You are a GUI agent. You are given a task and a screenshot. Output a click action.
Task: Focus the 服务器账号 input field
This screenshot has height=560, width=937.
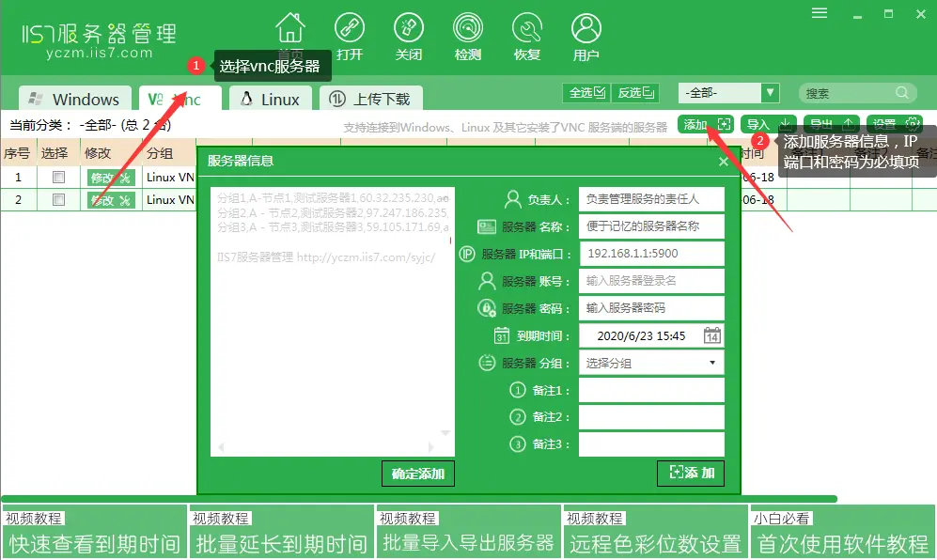tap(651, 281)
